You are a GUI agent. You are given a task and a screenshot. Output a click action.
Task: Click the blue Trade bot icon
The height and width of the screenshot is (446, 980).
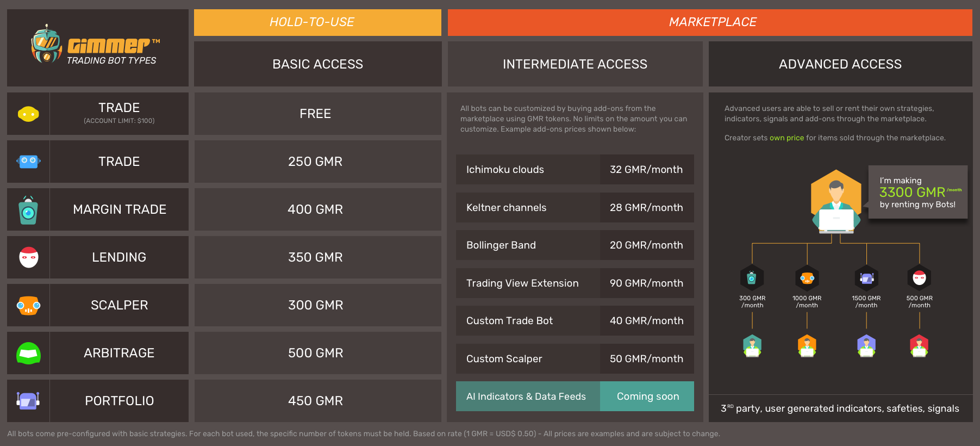point(28,162)
